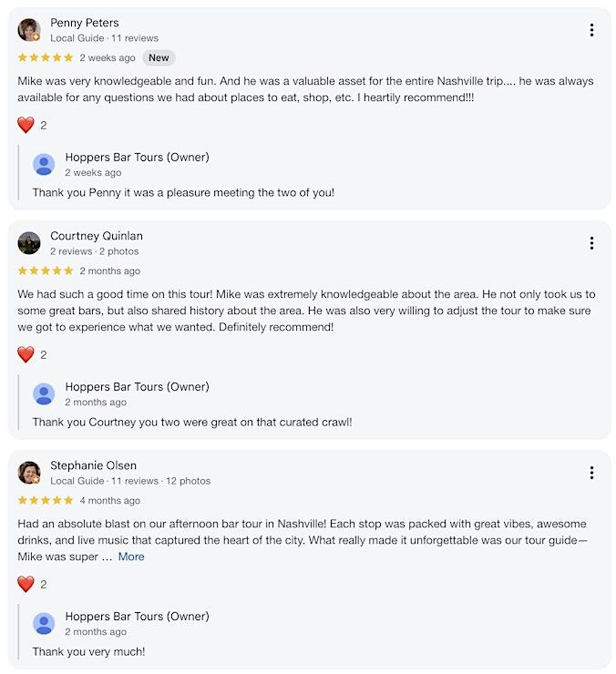Open Courtney Quinlan's reviewer profile name

point(96,236)
